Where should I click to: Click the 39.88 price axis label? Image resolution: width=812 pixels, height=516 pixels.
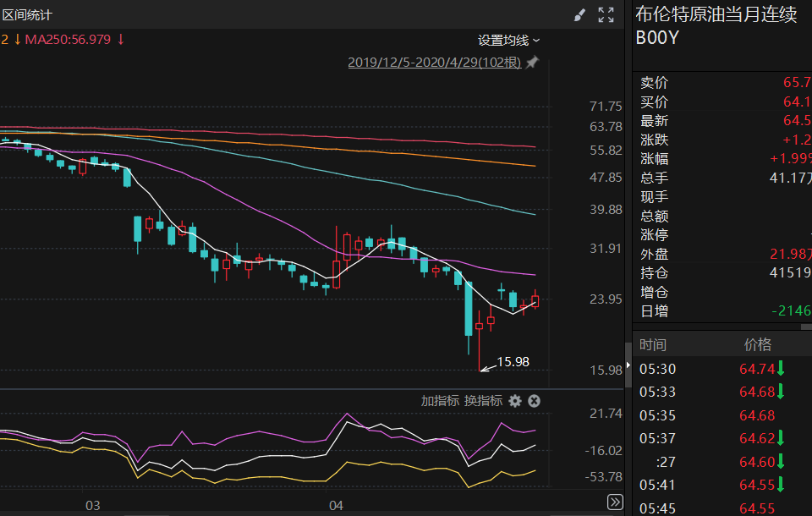pos(606,209)
